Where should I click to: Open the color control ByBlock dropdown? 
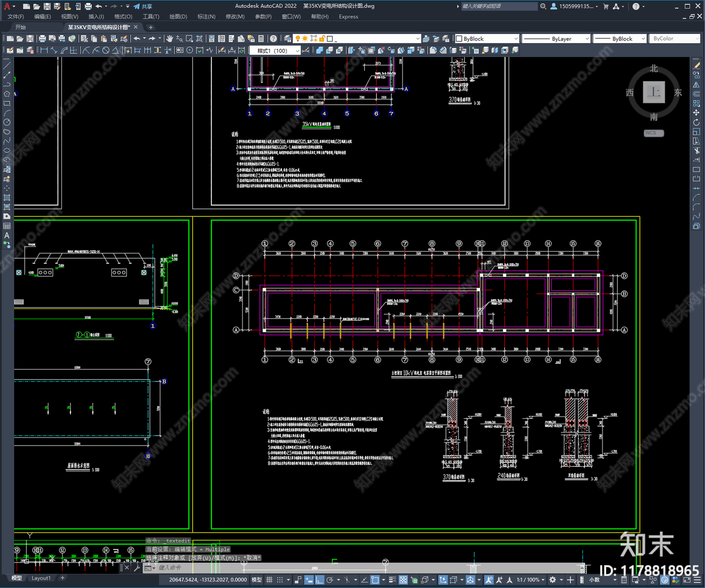pos(487,39)
